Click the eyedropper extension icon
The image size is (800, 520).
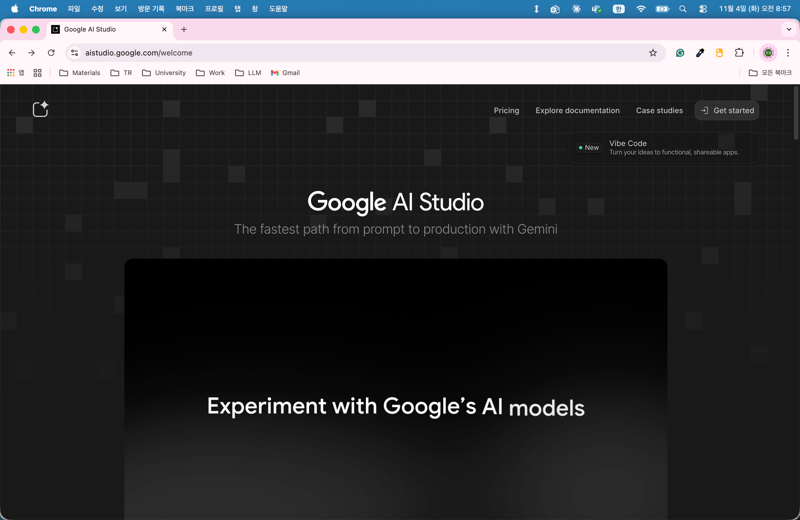tap(700, 53)
